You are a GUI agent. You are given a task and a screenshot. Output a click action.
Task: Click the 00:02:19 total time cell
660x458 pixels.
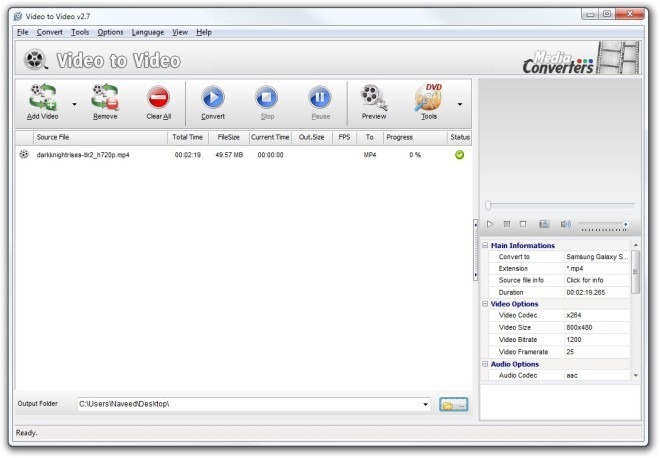[x=188, y=155]
